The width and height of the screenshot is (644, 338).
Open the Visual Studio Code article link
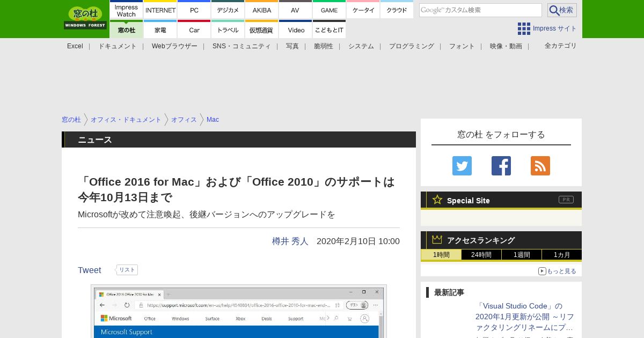point(525,317)
